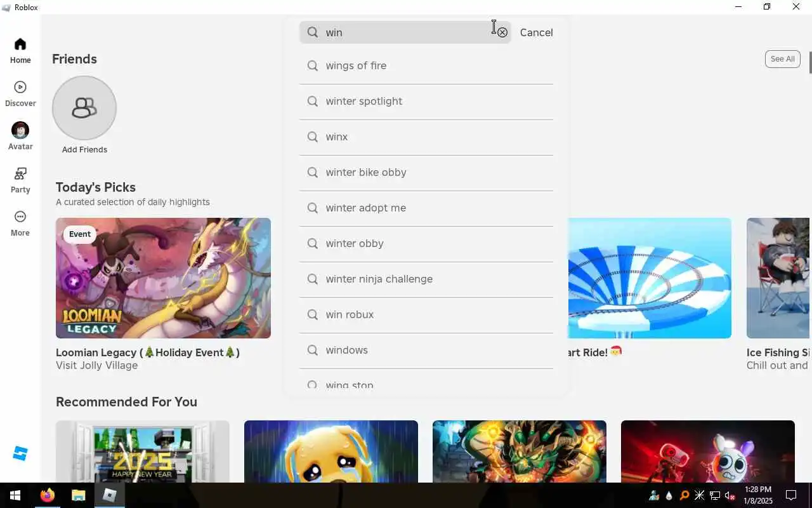Select 'winter ninja challenge' suggestion

[x=426, y=279]
